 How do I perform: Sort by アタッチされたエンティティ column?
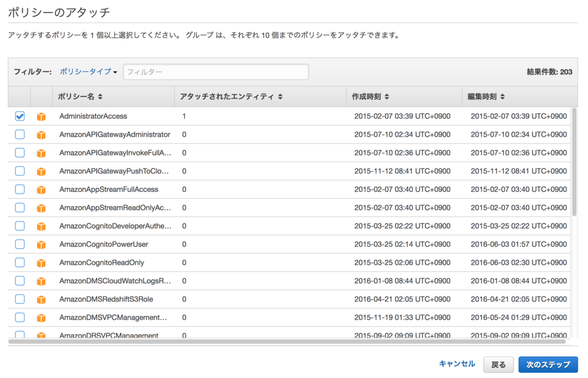[x=231, y=97]
